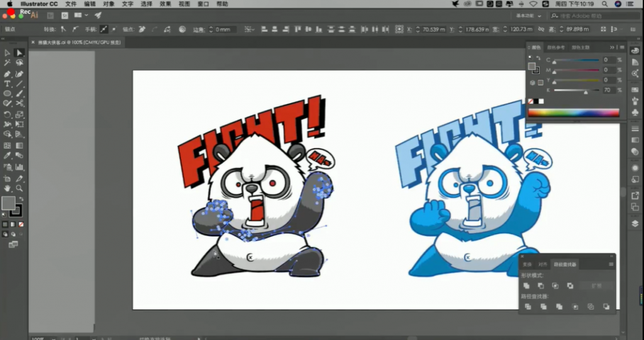644x340 pixels.
Task: Select the Artboard tool
Action: (x=8, y=178)
